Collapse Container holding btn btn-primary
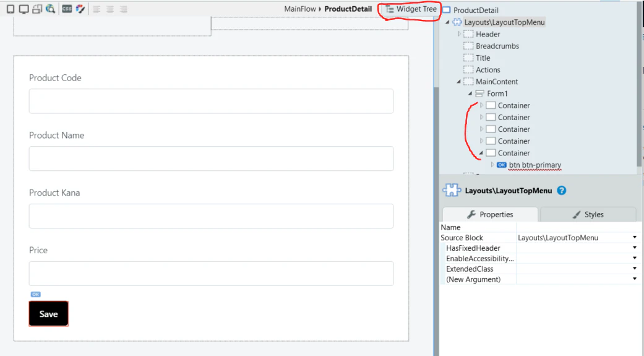 [481, 153]
